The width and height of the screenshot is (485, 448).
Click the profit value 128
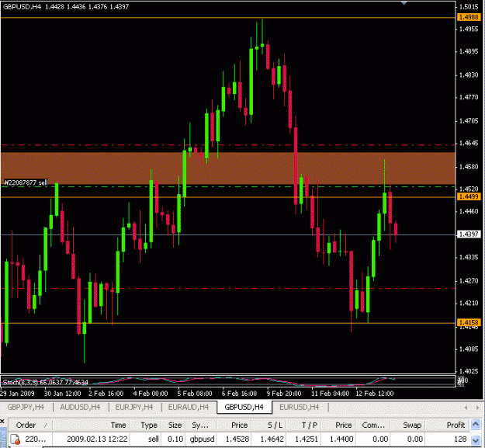pos(460,439)
